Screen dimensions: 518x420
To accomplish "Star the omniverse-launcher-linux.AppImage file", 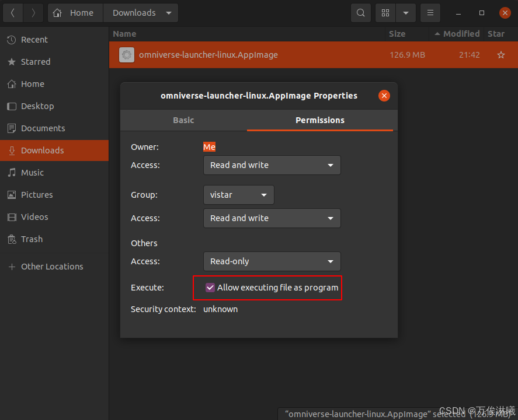I will click(x=501, y=55).
